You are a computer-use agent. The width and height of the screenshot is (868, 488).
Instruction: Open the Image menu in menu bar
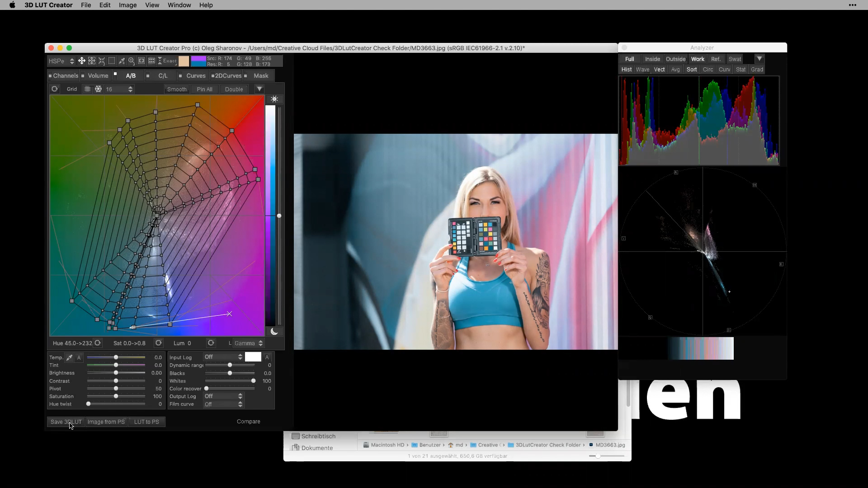[x=127, y=5]
